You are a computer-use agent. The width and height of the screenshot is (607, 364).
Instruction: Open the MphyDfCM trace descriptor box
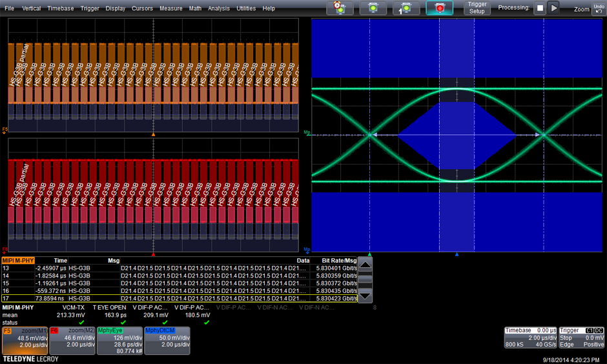pyautogui.click(x=167, y=340)
